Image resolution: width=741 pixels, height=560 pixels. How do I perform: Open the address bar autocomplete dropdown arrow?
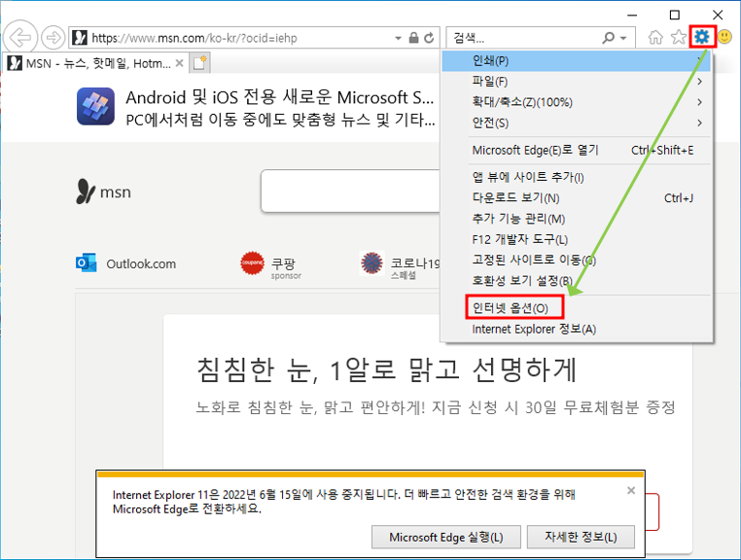pos(398,38)
